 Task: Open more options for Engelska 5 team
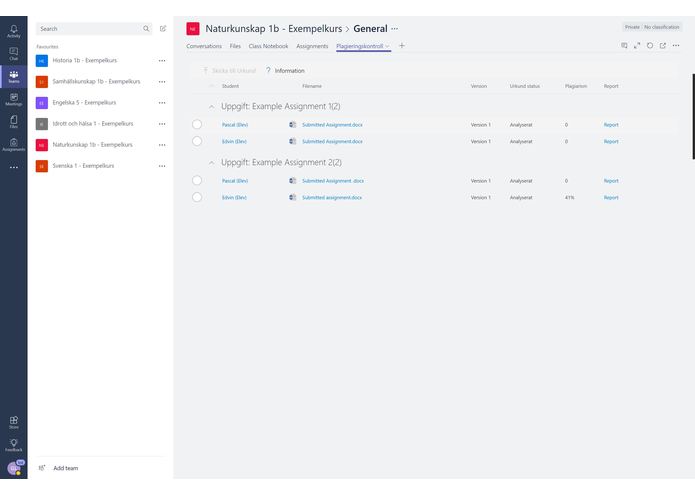[162, 103]
